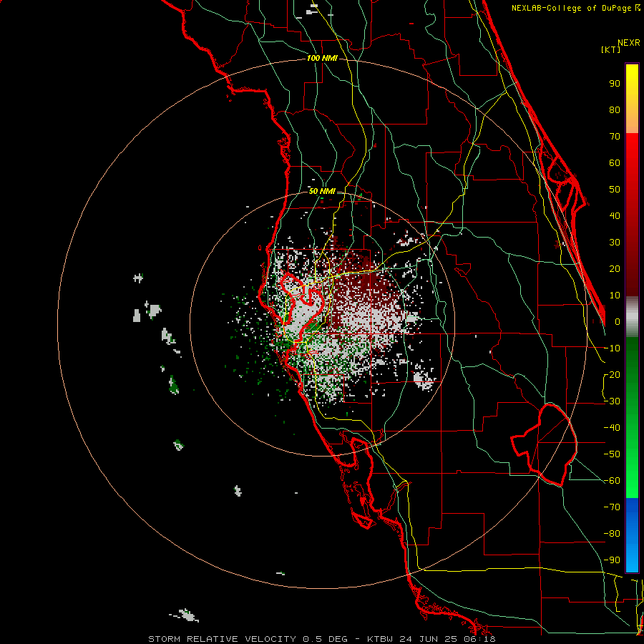Click the STORM RELATIVE VELOCITY caption text
This screenshot has height=644, width=644.
coord(222,639)
